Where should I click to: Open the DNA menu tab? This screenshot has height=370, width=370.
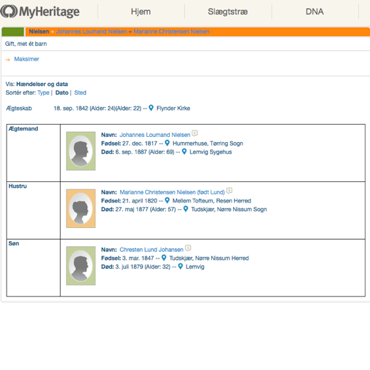(314, 12)
